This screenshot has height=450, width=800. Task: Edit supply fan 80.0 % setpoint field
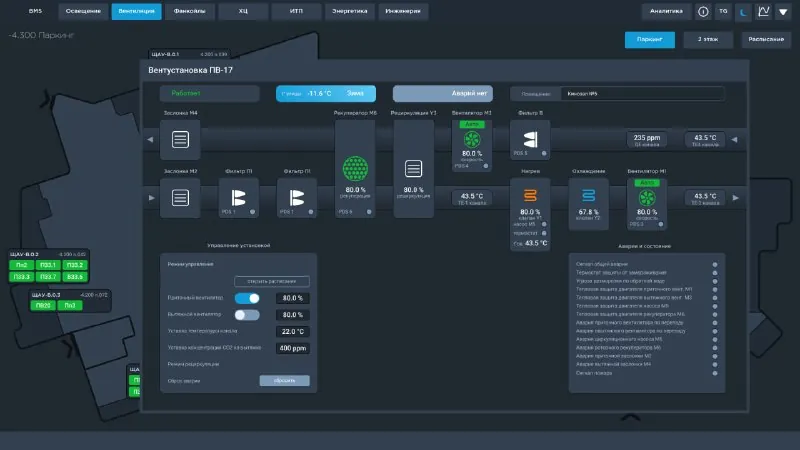click(x=292, y=298)
